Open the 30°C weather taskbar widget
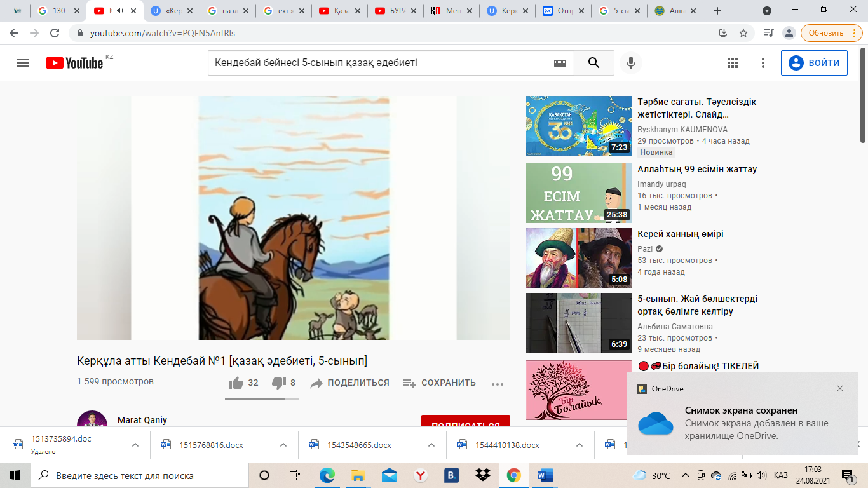 (652, 475)
